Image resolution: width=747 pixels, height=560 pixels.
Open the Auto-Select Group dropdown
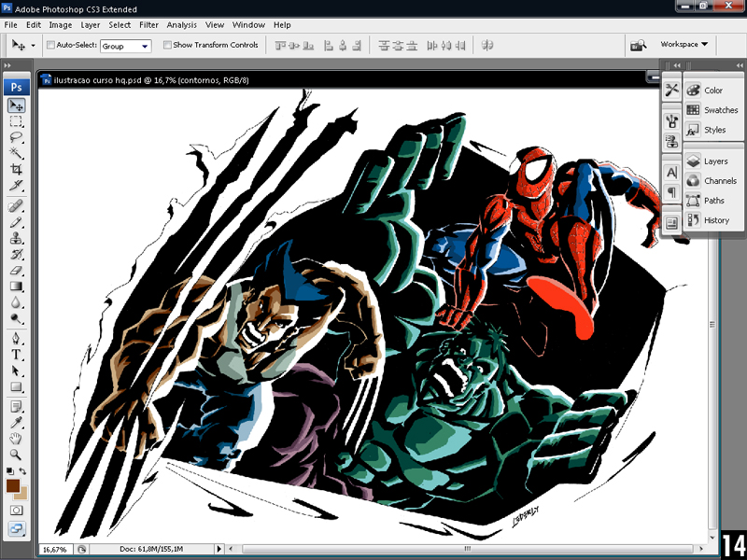pyautogui.click(x=126, y=45)
